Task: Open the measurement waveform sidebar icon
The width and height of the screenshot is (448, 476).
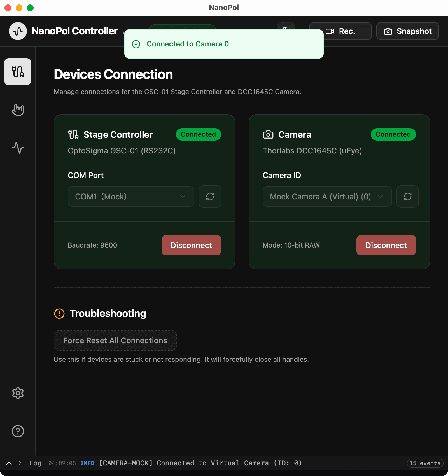Action: [x=18, y=148]
